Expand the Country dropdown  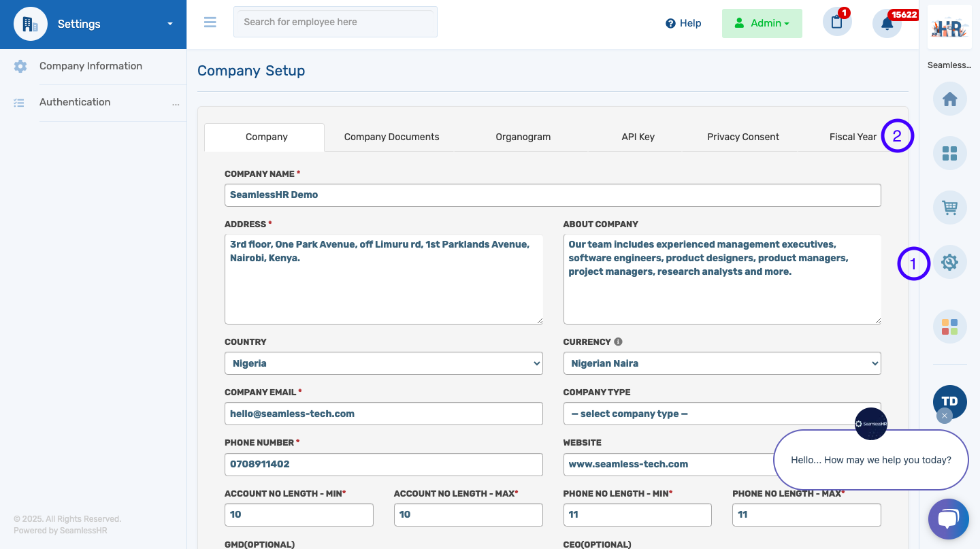click(x=383, y=363)
